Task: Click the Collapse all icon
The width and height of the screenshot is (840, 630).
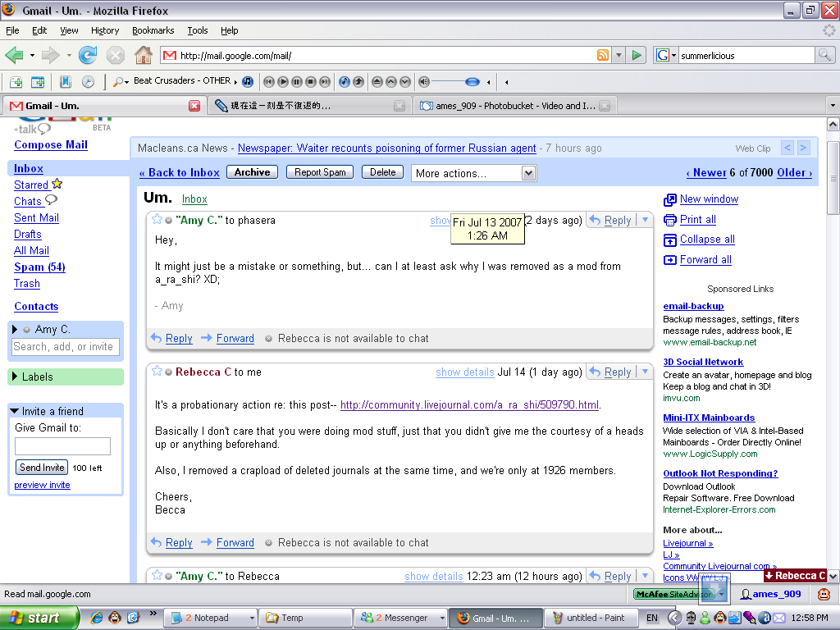Action: (x=669, y=240)
